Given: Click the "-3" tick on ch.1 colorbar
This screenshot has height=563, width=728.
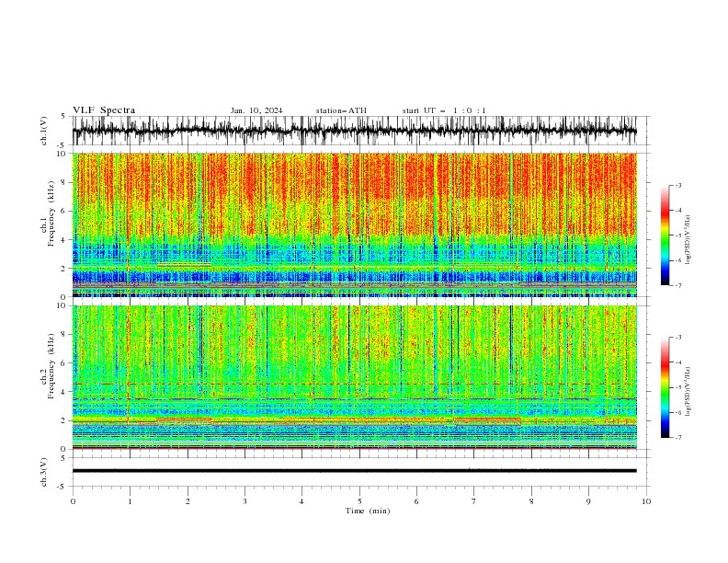Looking at the screenshot, I should (x=678, y=185).
